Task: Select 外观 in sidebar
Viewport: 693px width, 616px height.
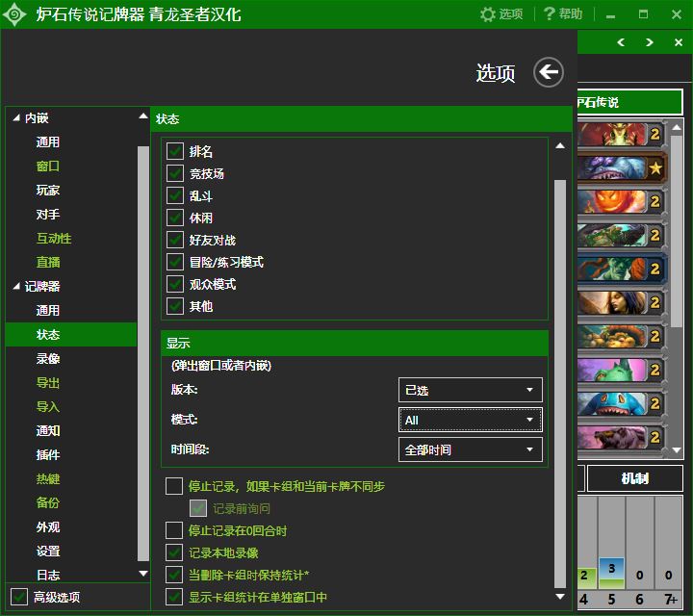Action: [x=48, y=527]
